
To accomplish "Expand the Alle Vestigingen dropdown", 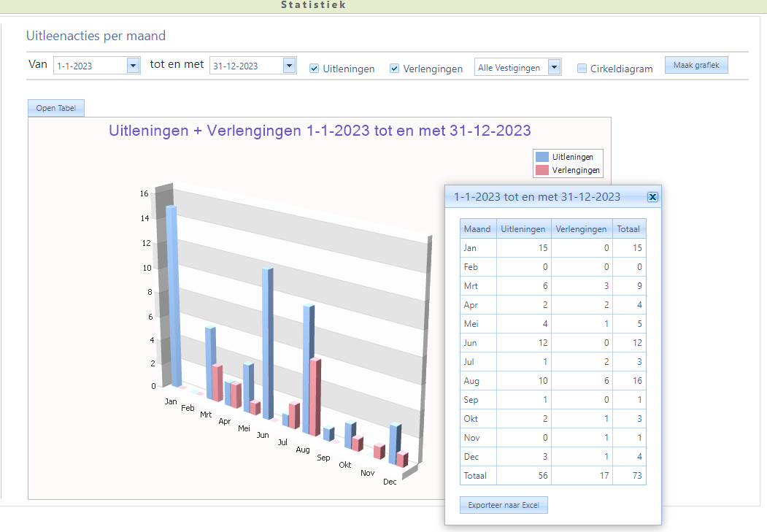I will 555,68.
